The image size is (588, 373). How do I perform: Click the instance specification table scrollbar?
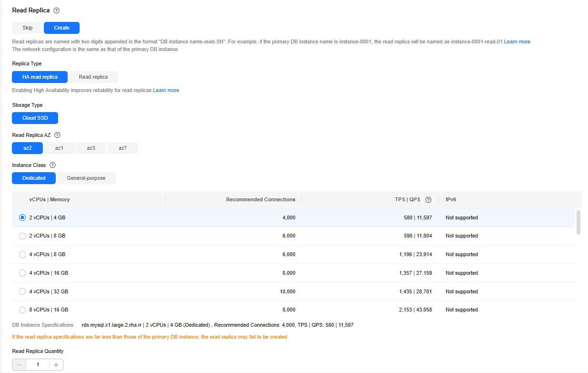(578, 222)
